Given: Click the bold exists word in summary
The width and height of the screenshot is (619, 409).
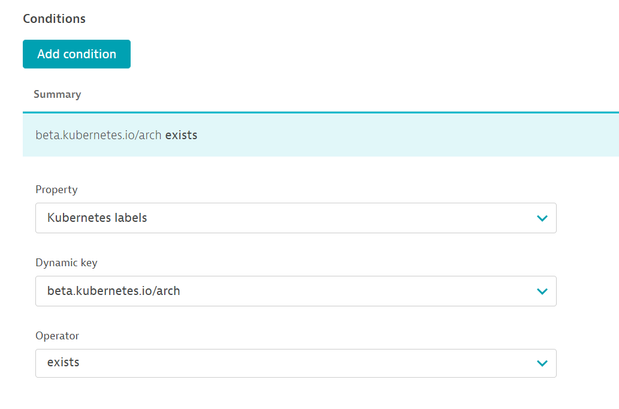Looking at the screenshot, I should tap(181, 135).
